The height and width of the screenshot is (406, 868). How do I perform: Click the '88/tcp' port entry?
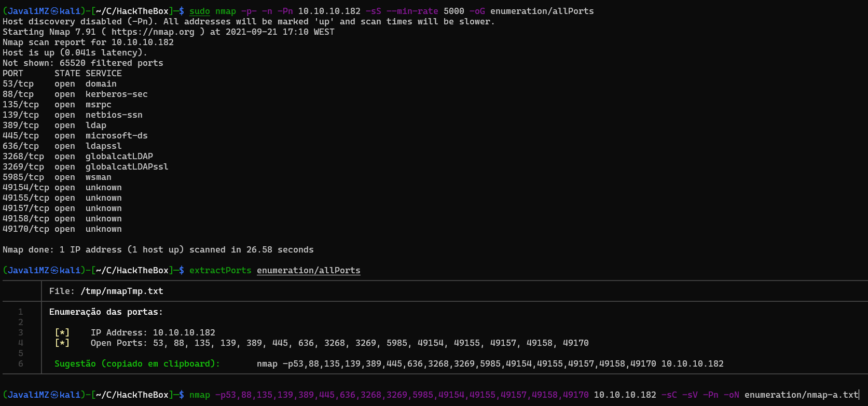tap(18, 94)
